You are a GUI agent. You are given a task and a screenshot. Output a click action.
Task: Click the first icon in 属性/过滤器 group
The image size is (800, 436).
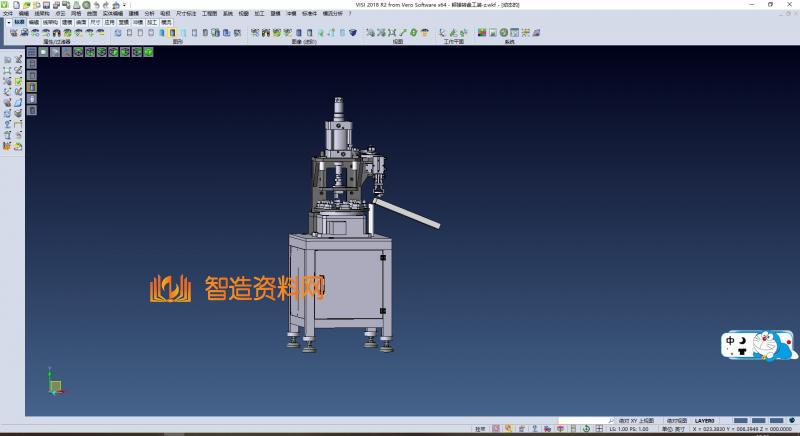click(13, 33)
